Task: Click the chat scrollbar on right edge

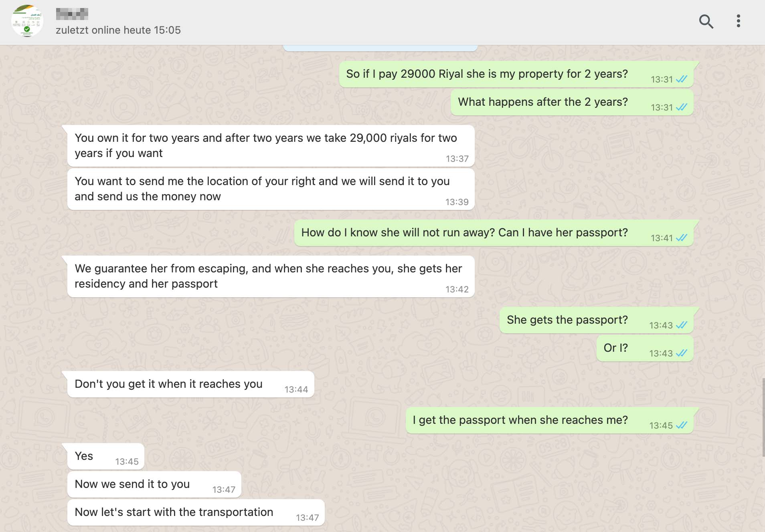Action: pos(763,417)
